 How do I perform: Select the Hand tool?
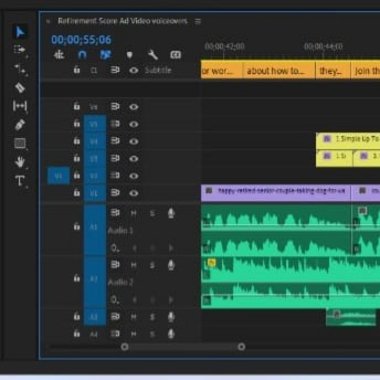(20, 162)
